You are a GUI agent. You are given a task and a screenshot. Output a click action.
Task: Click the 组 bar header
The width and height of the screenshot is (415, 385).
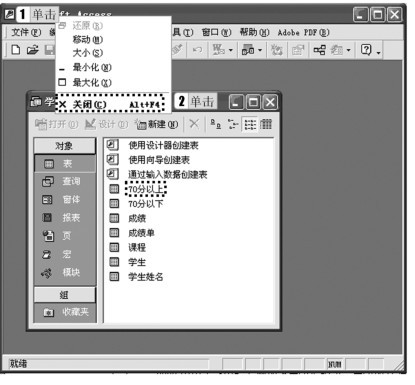pyautogui.click(x=64, y=295)
